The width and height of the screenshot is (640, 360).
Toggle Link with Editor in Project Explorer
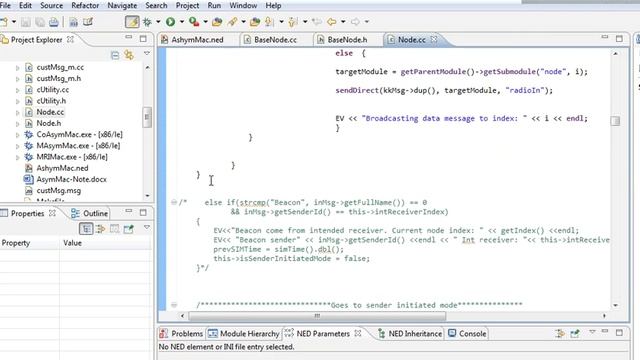point(129,55)
